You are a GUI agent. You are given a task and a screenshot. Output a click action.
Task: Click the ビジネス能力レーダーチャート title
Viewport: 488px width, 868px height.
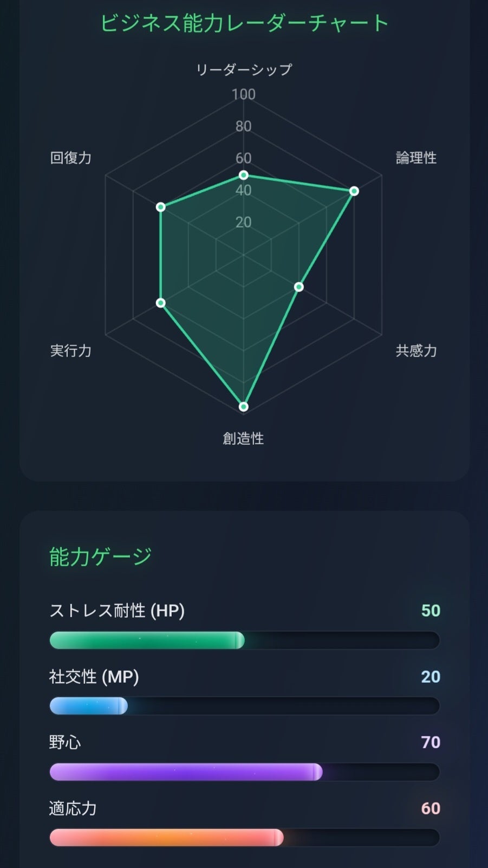coord(244,23)
